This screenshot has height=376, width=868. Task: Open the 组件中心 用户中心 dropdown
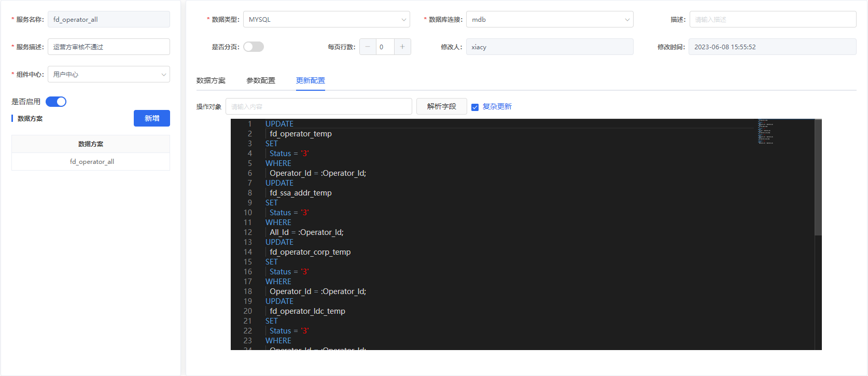[x=109, y=74]
